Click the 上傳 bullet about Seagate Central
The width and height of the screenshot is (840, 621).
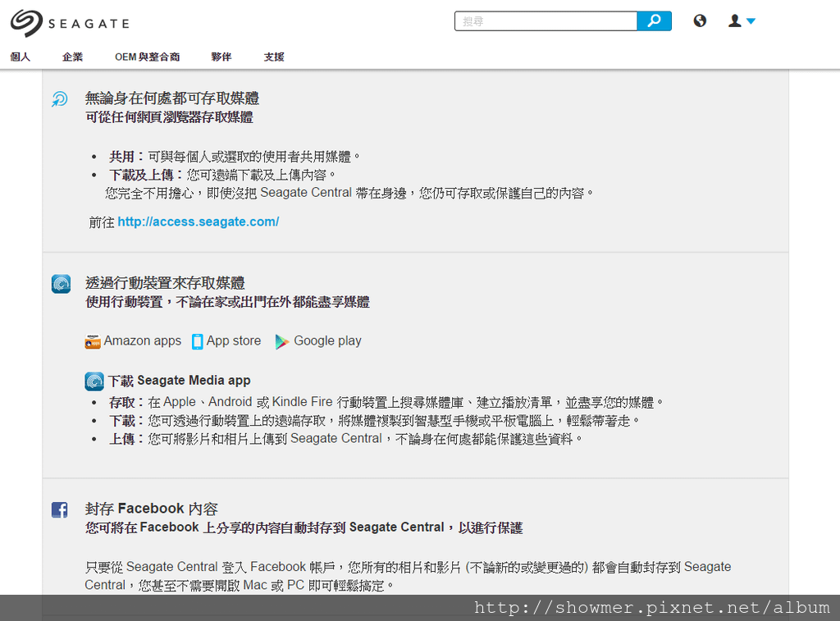(345, 439)
